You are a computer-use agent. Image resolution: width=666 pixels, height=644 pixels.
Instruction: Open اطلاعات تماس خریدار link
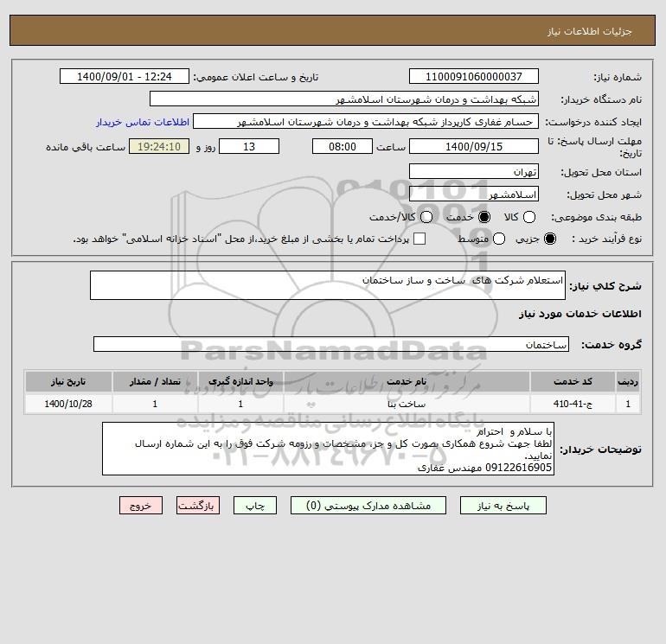click(143, 122)
